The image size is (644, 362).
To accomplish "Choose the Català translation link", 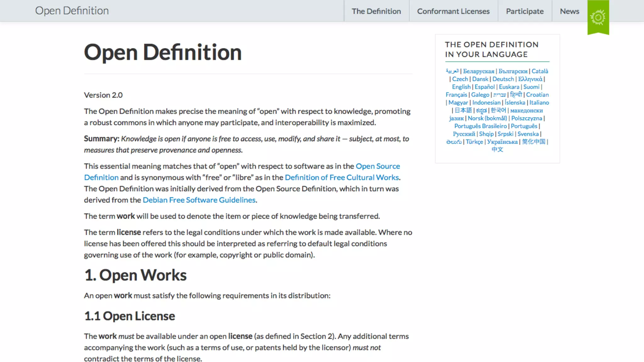I will 540,71.
